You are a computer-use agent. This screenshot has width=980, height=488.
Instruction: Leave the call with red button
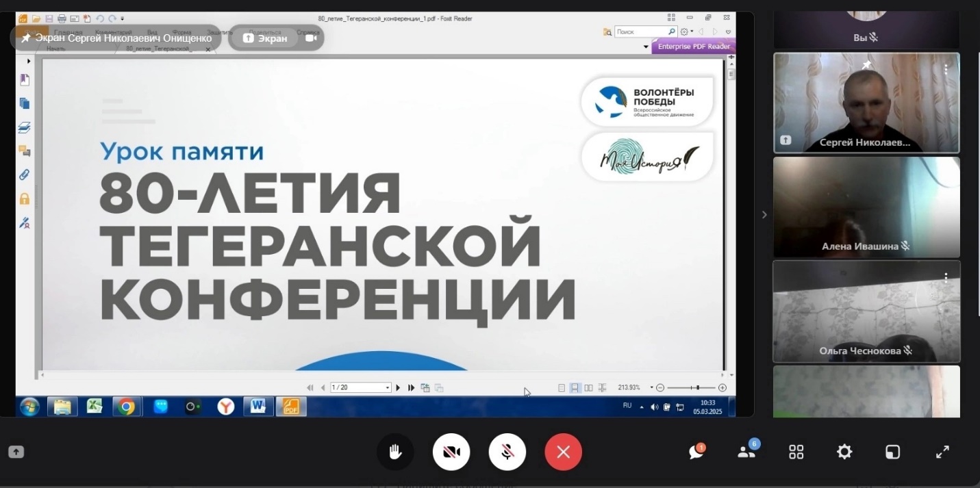pos(563,452)
